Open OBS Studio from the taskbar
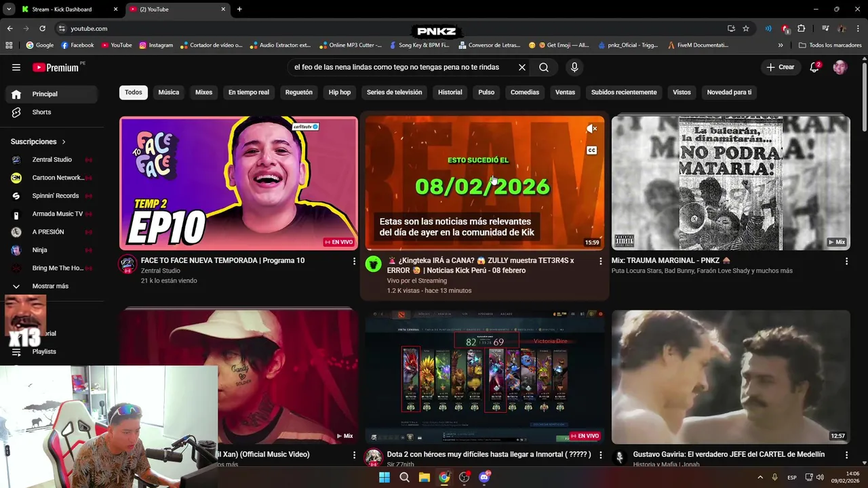The height and width of the screenshot is (488, 868). (x=465, y=477)
